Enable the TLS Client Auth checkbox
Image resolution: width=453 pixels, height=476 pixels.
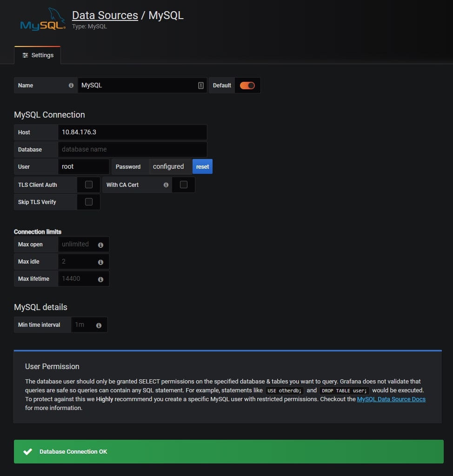[89, 185]
